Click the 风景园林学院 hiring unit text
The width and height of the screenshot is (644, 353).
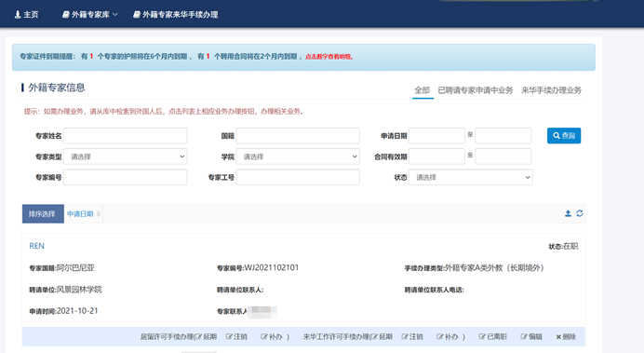pyautogui.click(x=79, y=290)
